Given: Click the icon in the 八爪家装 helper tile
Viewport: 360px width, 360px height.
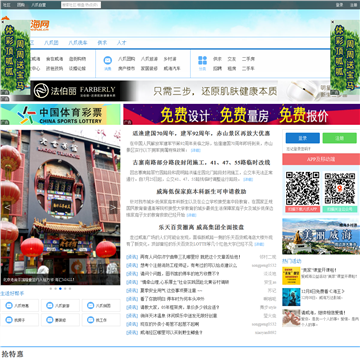Looking at the screenshot, I should coord(50,305).
